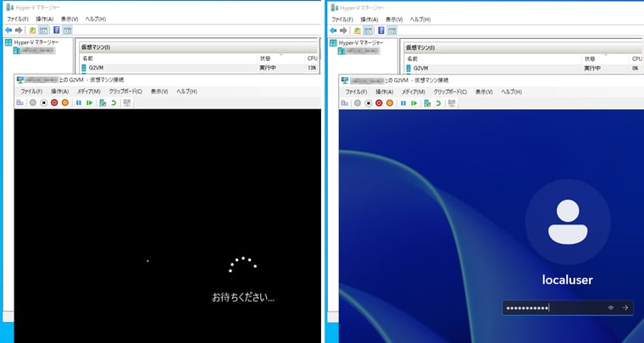Toggle action pane icon in Hyper-V Manager showing 13% CPU
The width and height of the screenshot is (644, 343).
point(67,30)
